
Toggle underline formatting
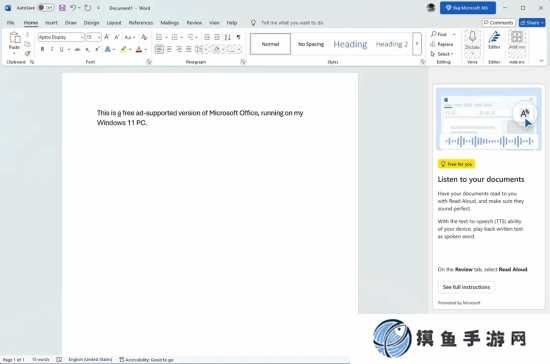tap(61, 49)
